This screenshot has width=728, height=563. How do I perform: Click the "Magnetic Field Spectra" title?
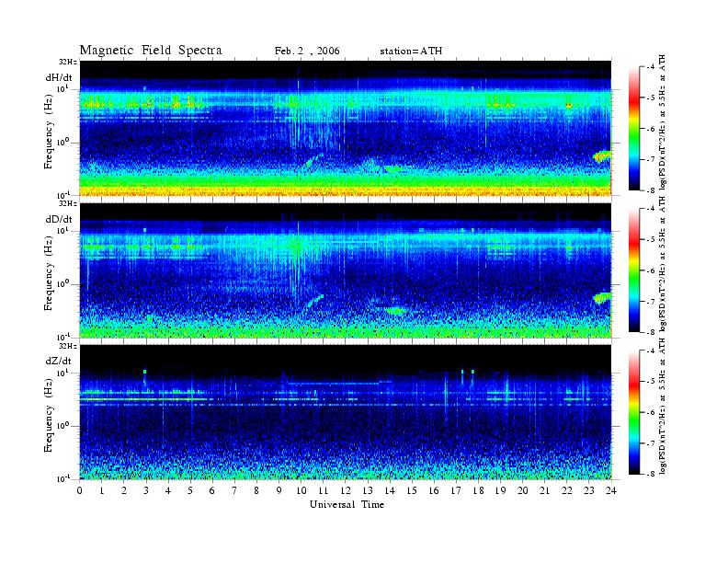151,51
